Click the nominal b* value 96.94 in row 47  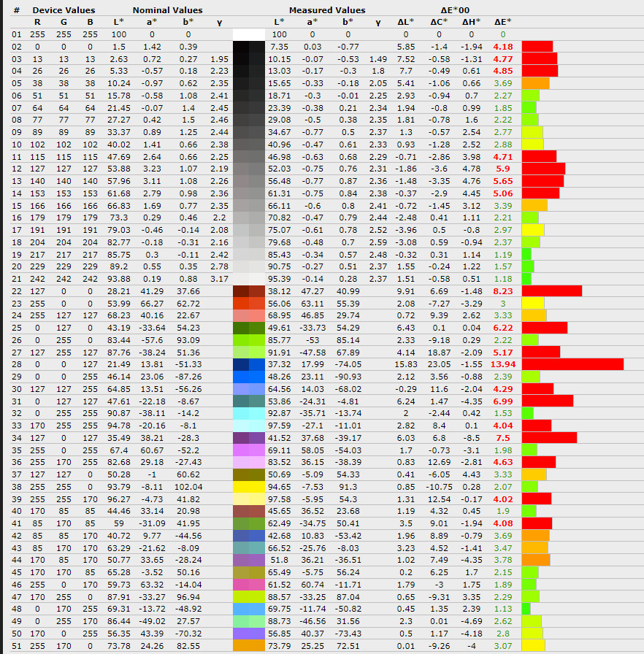pos(188,597)
